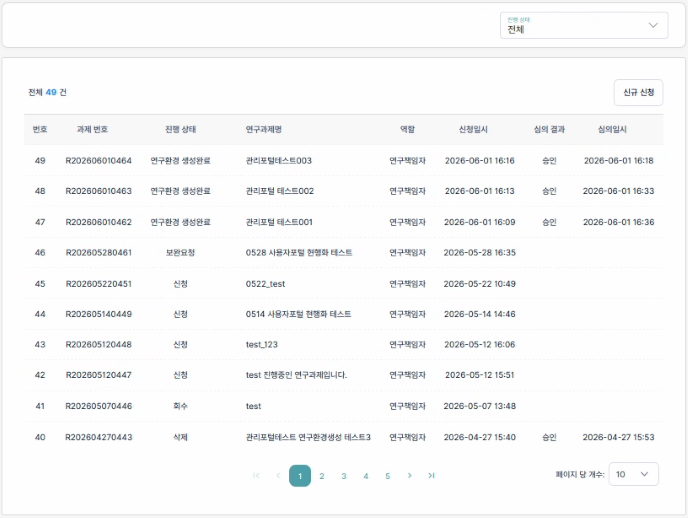
Task: Click 삭제 status in row 40
Action: (x=180, y=437)
